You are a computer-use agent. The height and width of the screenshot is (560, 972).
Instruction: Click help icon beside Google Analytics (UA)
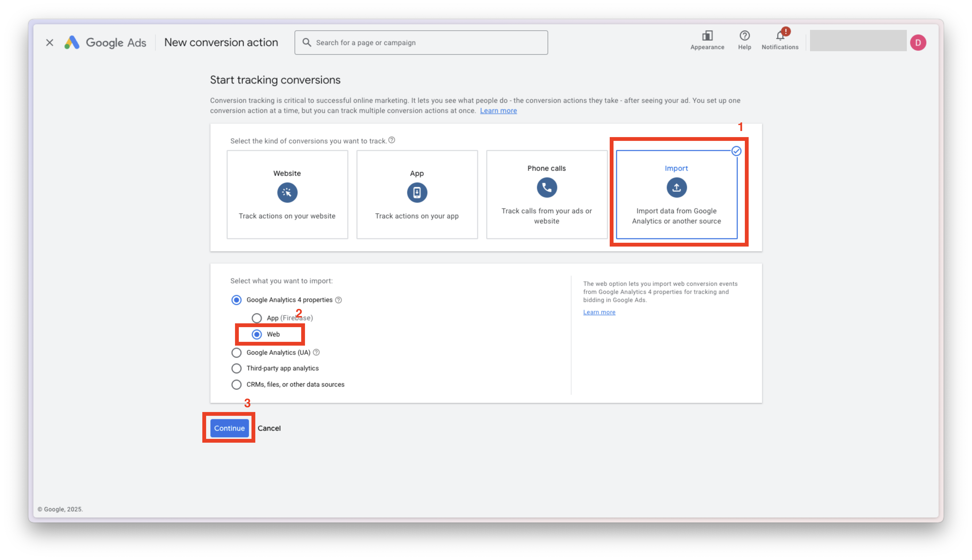[x=316, y=352]
